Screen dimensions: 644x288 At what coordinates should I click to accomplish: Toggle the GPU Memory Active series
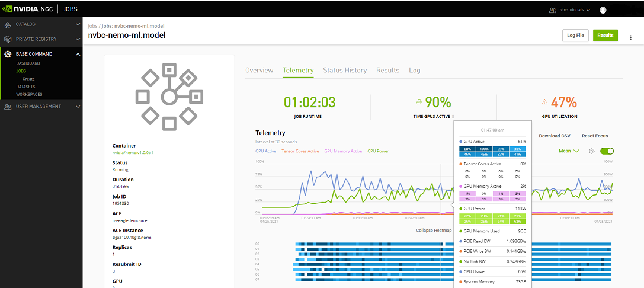coord(344,151)
